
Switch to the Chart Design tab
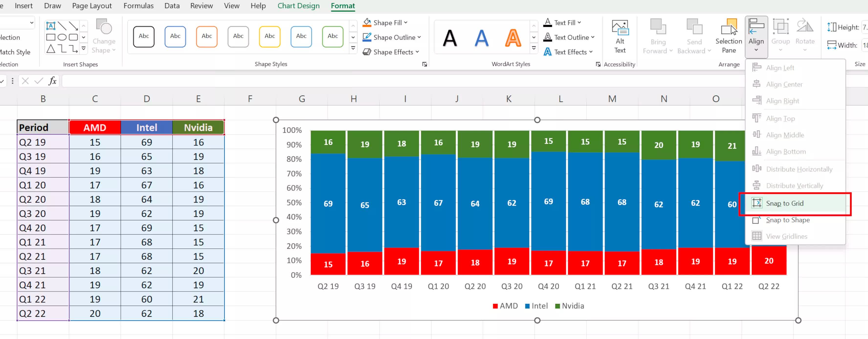tap(298, 6)
